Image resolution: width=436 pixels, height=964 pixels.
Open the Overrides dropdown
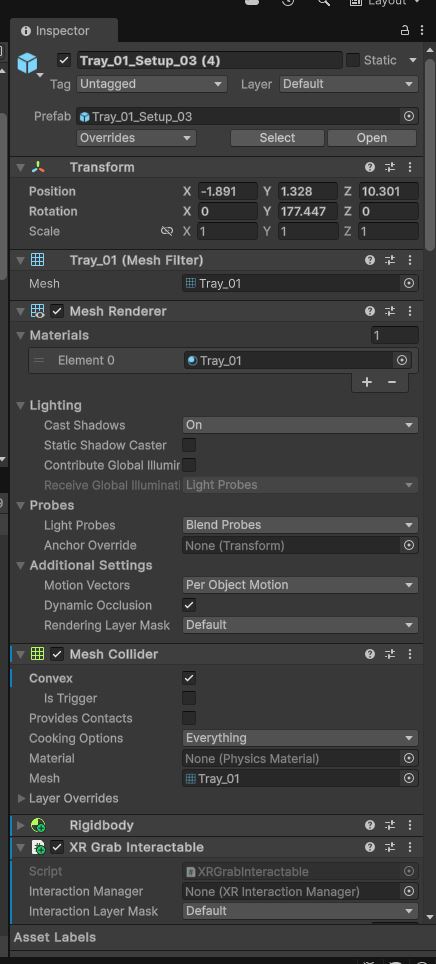[137, 138]
